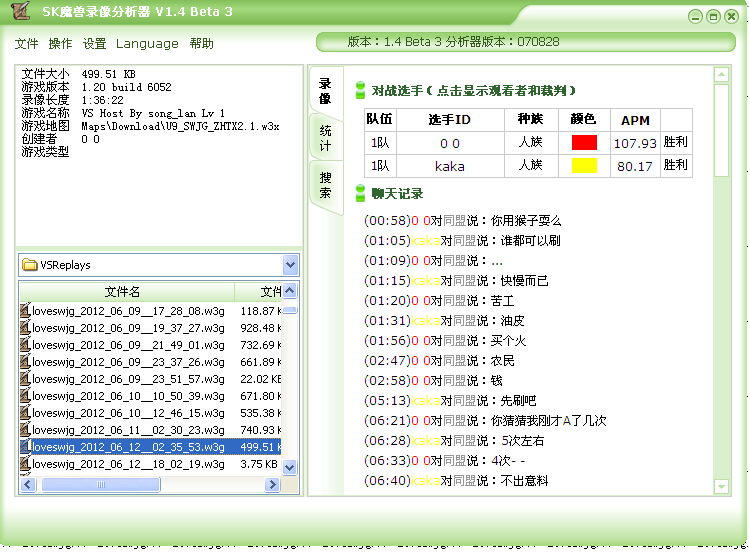Select replay loveswjg_2012_06_09__23_51_57.w3g

pyautogui.click(x=128, y=379)
